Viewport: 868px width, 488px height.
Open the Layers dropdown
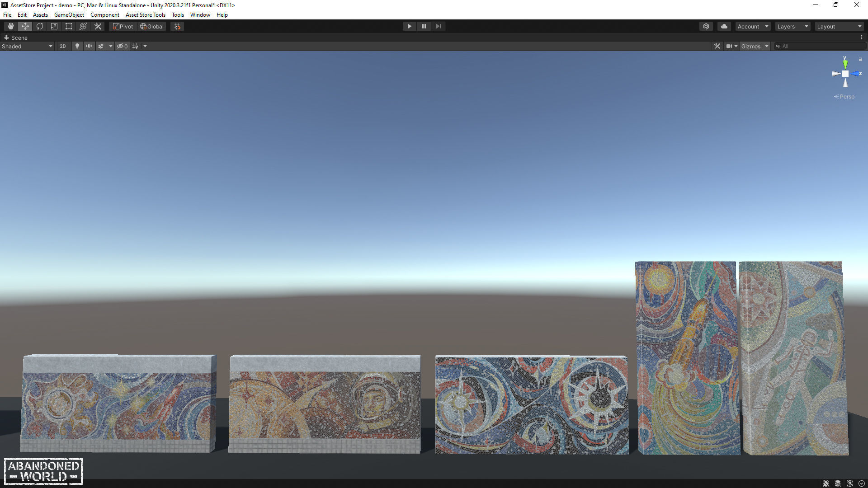[792, 26]
